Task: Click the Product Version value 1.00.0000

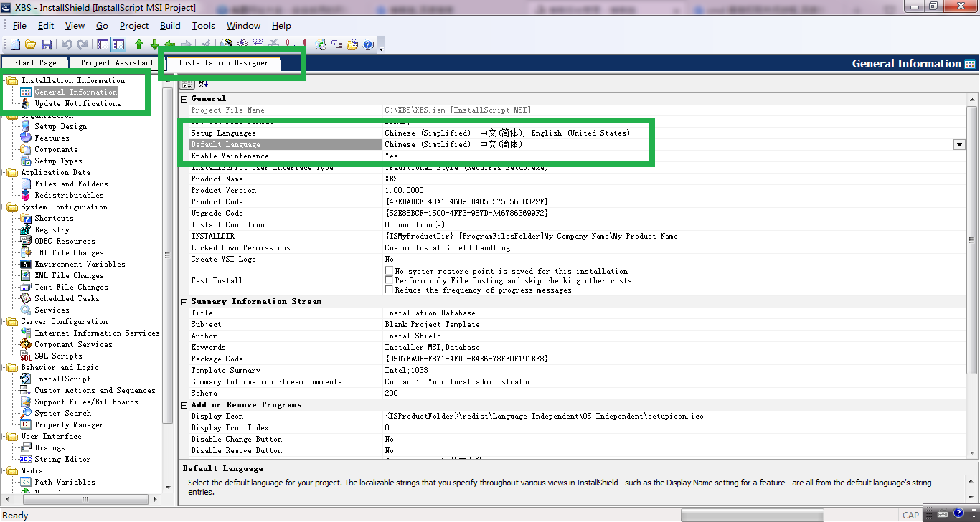Action: (x=404, y=190)
